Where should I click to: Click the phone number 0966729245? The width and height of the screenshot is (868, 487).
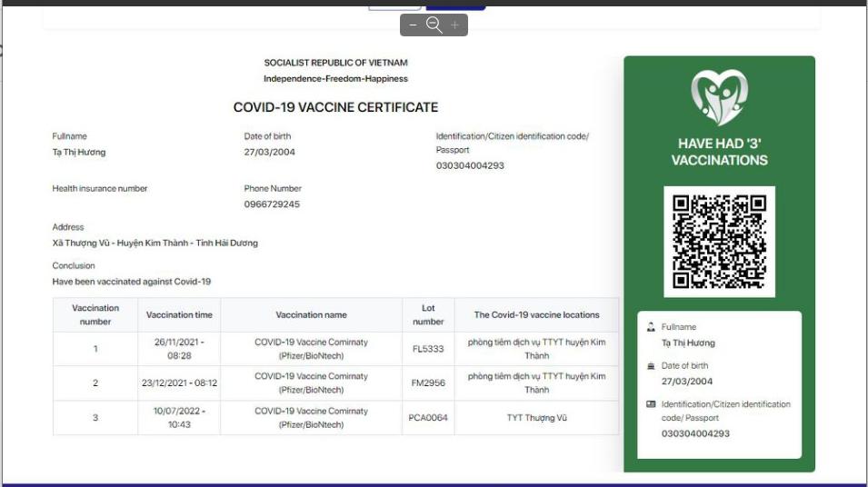tap(272, 204)
